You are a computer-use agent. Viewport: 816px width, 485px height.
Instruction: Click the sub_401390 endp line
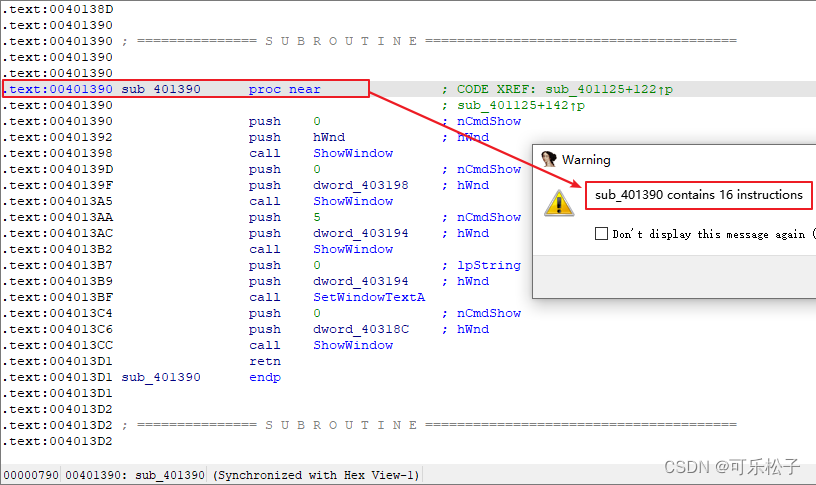[201, 377]
